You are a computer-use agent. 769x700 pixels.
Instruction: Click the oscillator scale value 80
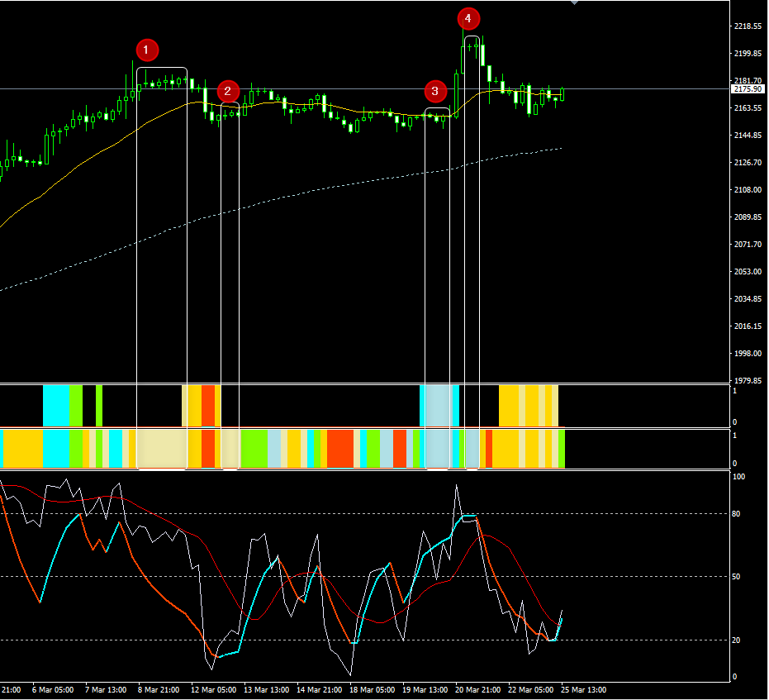pos(736,513)
